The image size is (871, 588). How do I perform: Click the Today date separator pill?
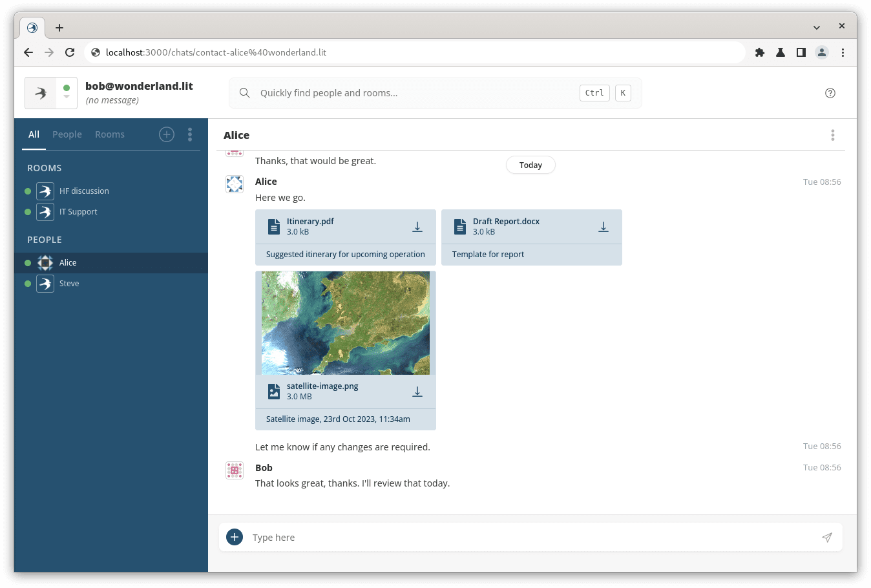530,165
